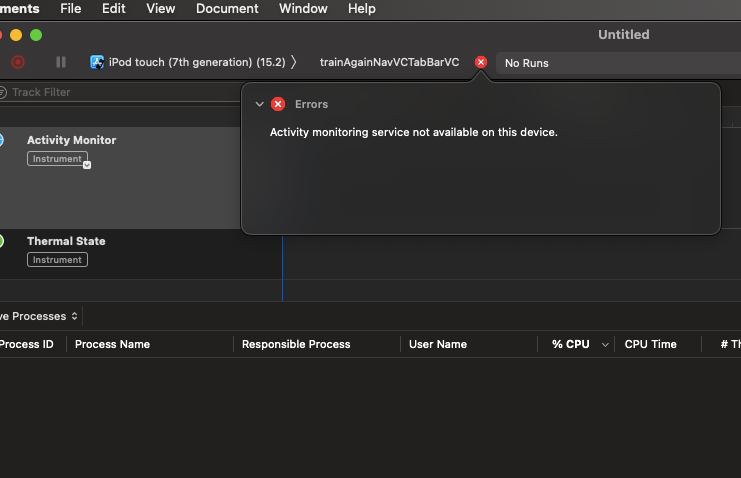741x478 pixels.
Task: Open the File menu
Action: coord(70,9)
